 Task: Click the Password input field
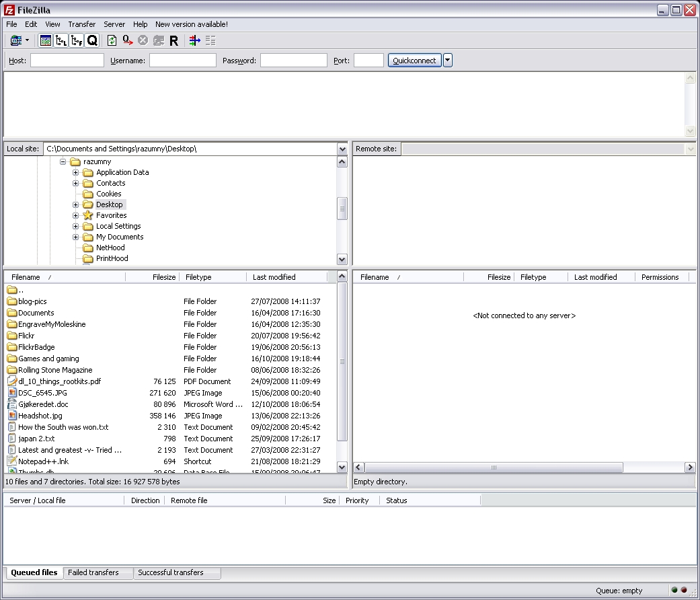[294, 61]
